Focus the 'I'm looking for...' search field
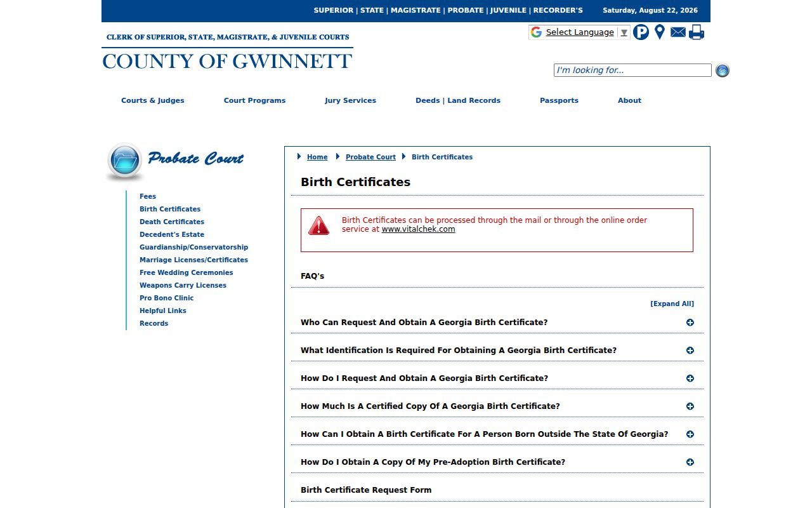812x508 pixels. click(x=632, y=70)
